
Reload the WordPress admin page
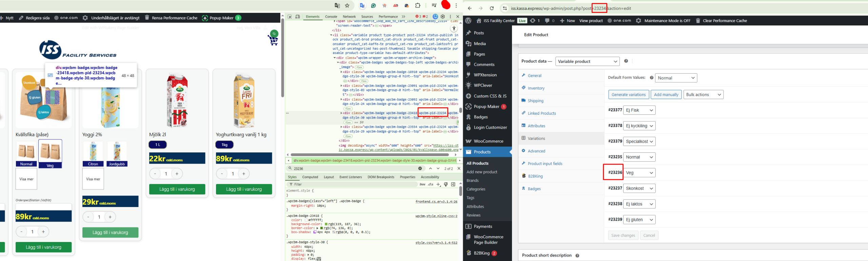coord(492,8)
